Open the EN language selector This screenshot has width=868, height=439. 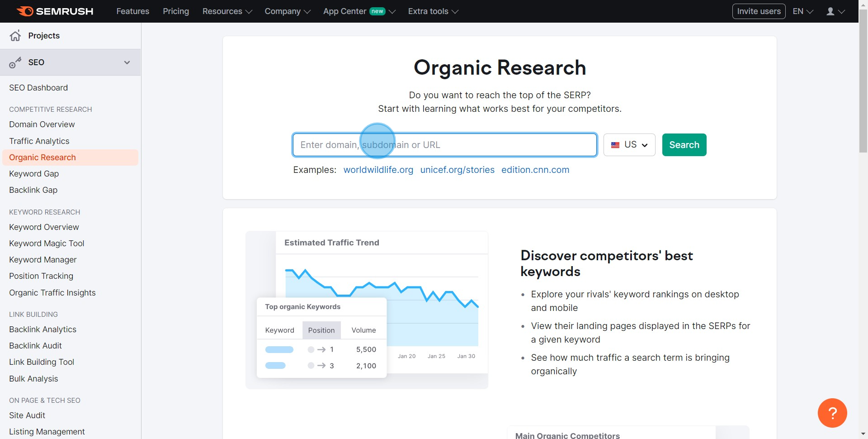tap(803, 11)
